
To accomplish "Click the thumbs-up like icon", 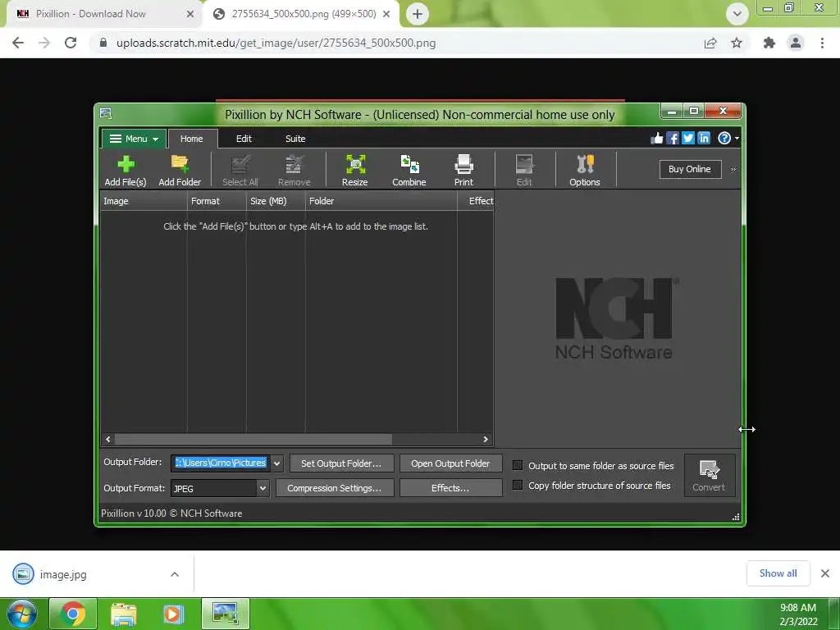I will (657, 138).
